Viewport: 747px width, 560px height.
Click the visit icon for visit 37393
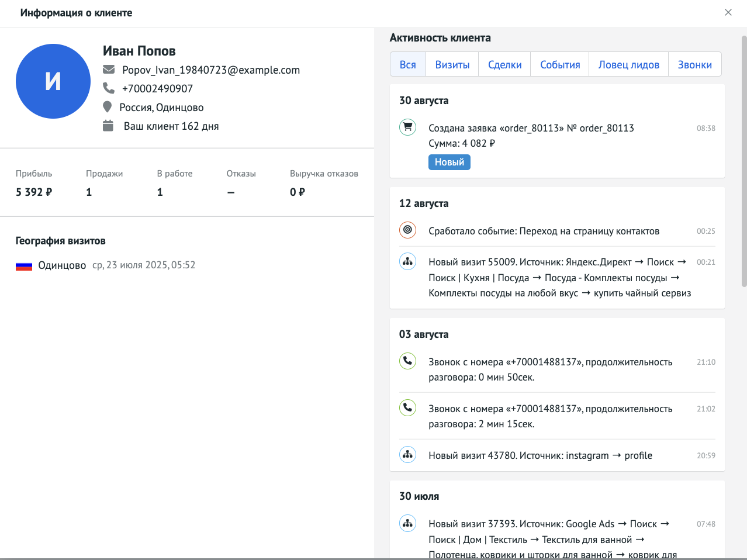click(407, 523)
